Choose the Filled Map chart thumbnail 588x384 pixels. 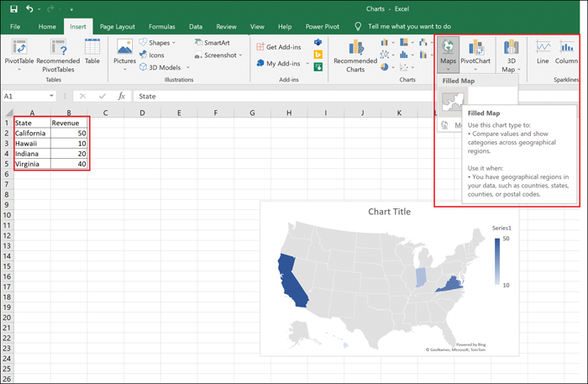(453, 101)
